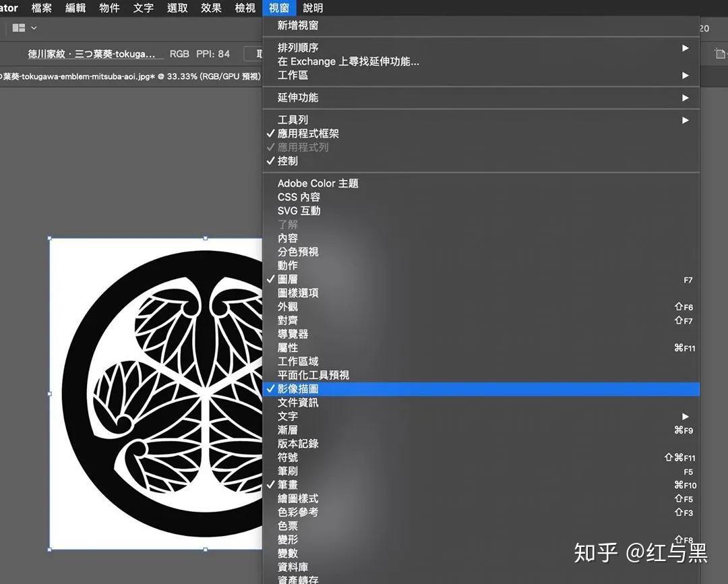Choose 新增視窗 menu item
The image size is (728, 584).
(481, 26)
